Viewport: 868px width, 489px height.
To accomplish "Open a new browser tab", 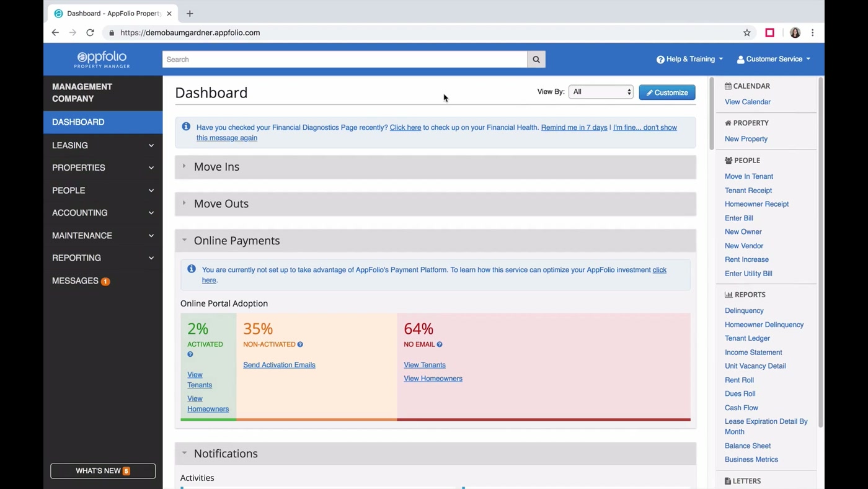I will (190, 13).
